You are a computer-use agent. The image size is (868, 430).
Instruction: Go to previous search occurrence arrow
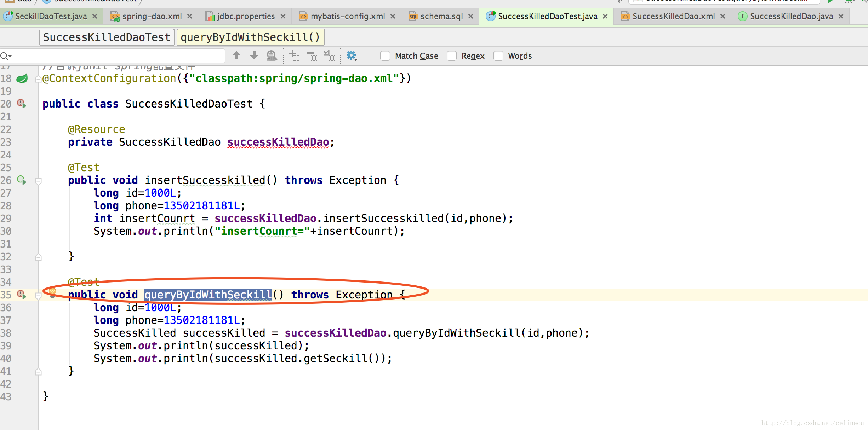click(236, 56)
